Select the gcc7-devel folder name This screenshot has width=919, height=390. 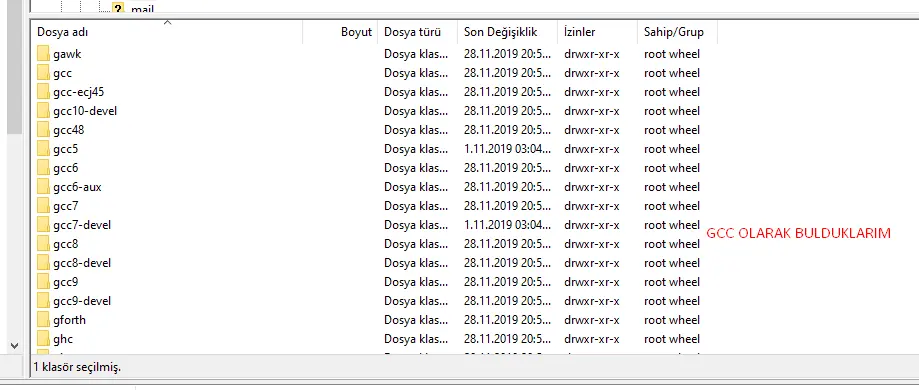point(81,225)
